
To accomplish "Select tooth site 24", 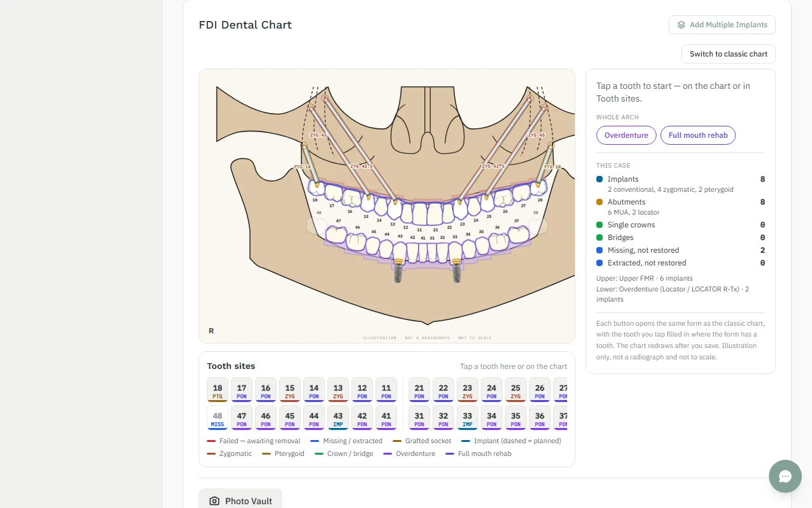I will [x=492, y=390].
